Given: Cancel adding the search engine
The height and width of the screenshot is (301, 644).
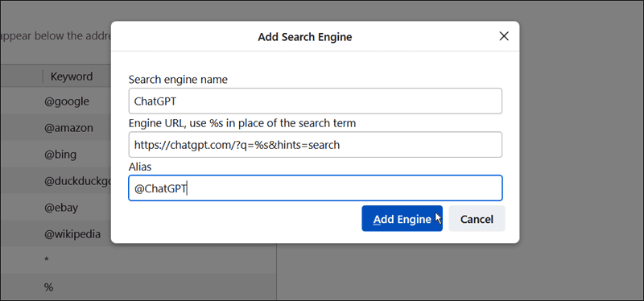Looking at the screenshot, I should [477, 218].
